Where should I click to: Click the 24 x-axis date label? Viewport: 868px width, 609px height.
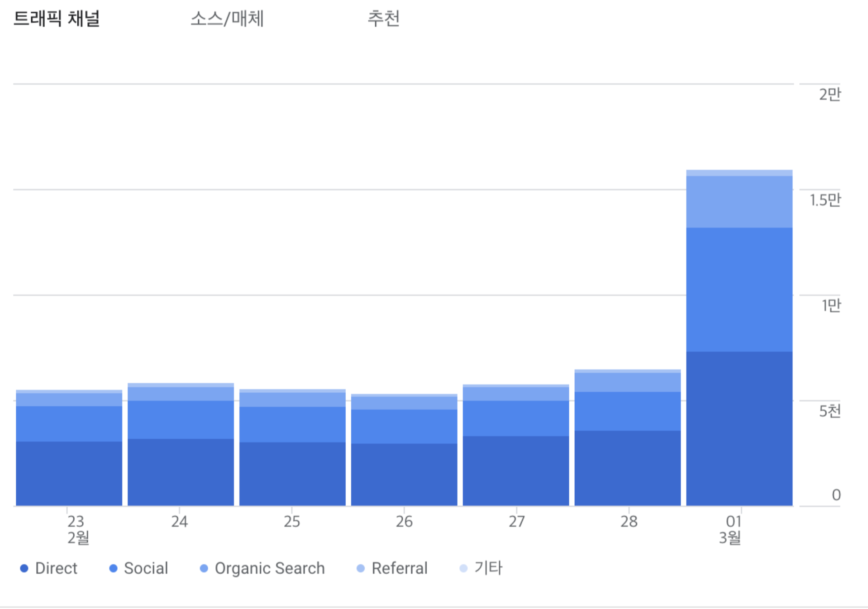tap(179, 522)
